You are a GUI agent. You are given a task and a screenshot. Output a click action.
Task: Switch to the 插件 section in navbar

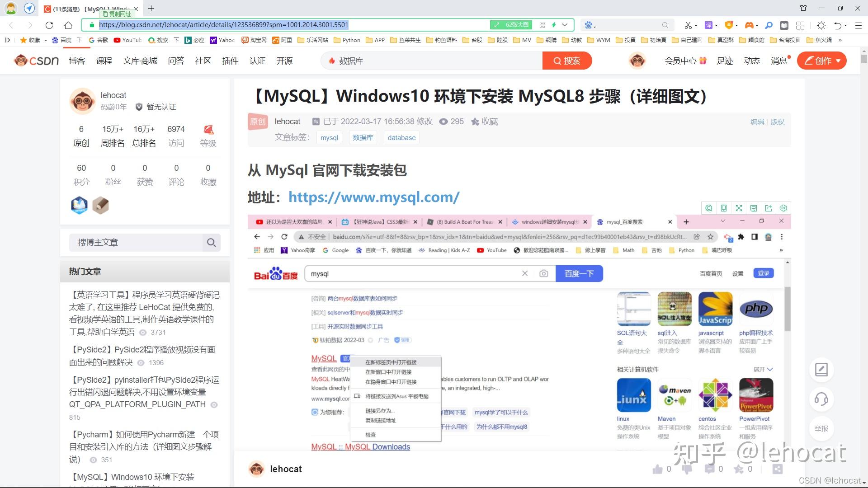pyautogui.click(x=230, y=61)
